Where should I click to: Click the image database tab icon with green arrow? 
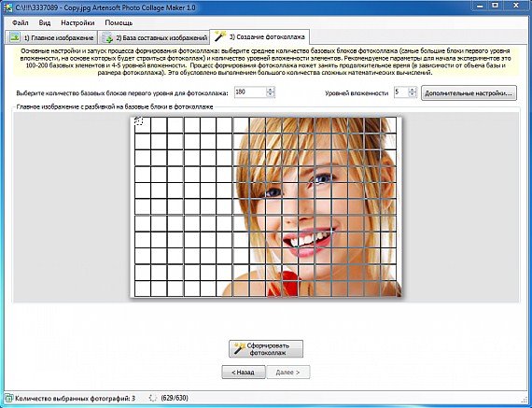coord(107,37)
